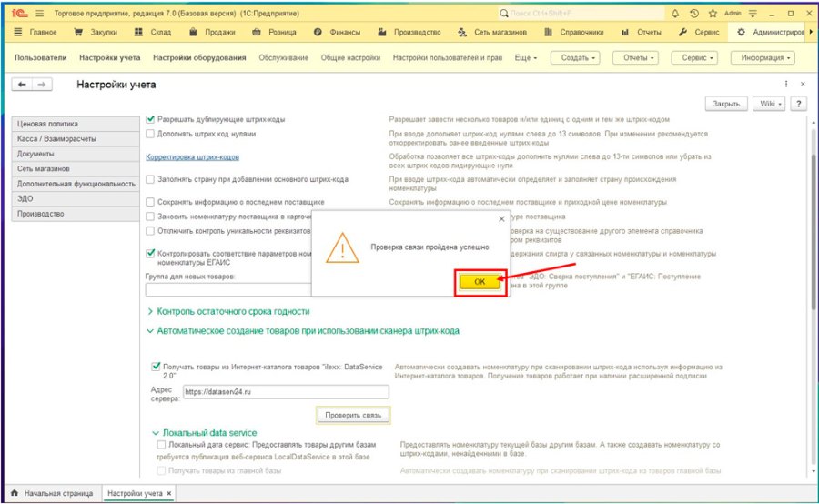Screen dimensions: 819x504
Task: Close the message dialog with X
Action: point(501,219)
